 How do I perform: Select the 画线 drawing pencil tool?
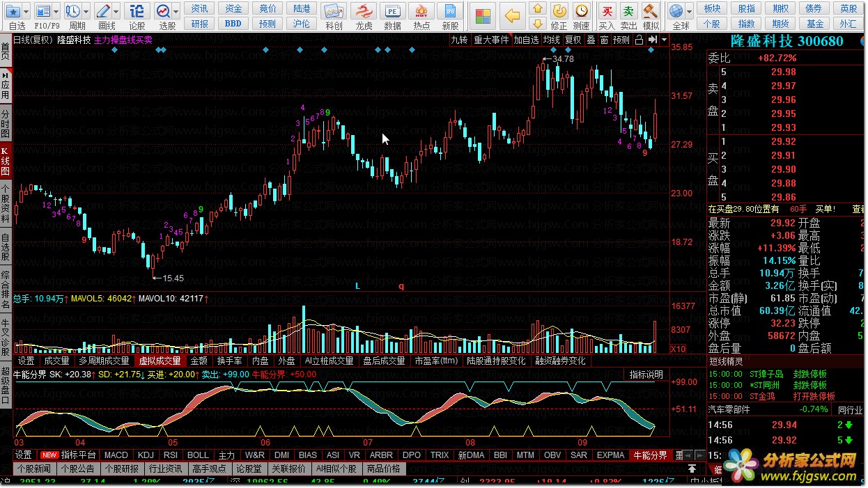pyautogui.click(x=103, y=11)
